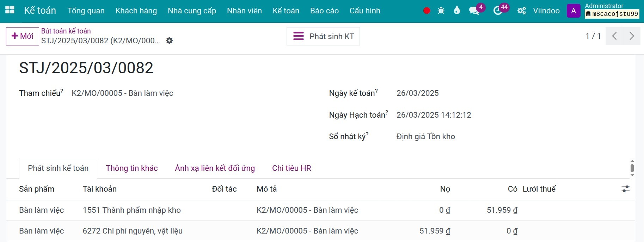Image resolution: width=644 pixels, height=242 pixels.
Task: Click the Sản phẩm column header
Action: coord(37,189)
